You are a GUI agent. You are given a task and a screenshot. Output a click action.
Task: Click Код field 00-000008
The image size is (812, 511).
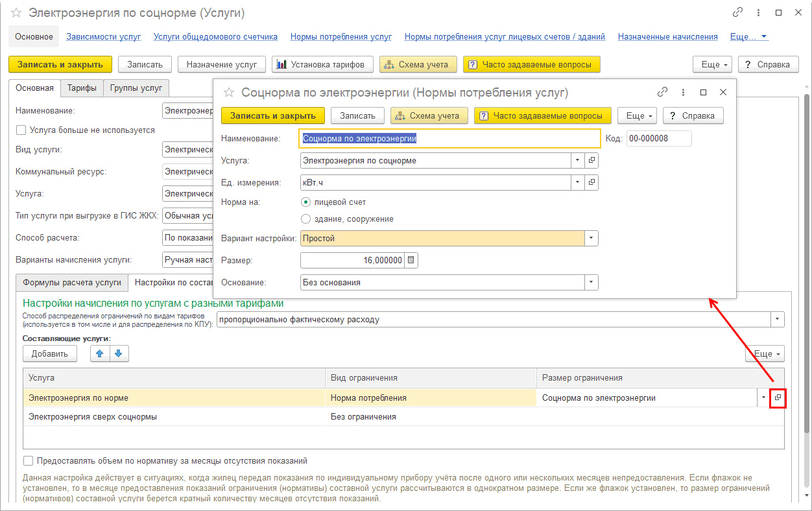pyautogui.click(x=659, y=138)
